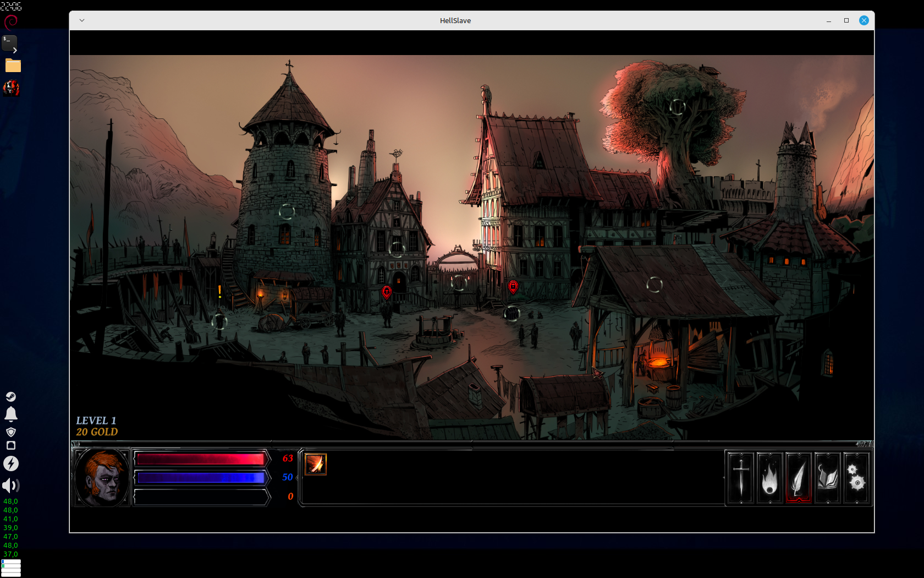This screenshot has height=578, width=924.
Task: Enter the stone tower hotspot circle
Action: click(287, 211)
